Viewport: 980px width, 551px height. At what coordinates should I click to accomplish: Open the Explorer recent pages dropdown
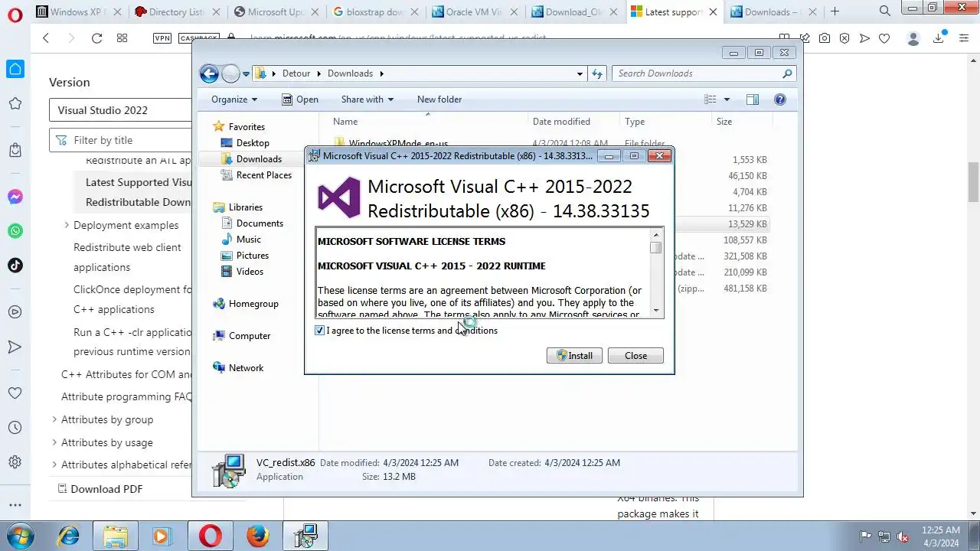pyautogui.click(x=247, y=74)
